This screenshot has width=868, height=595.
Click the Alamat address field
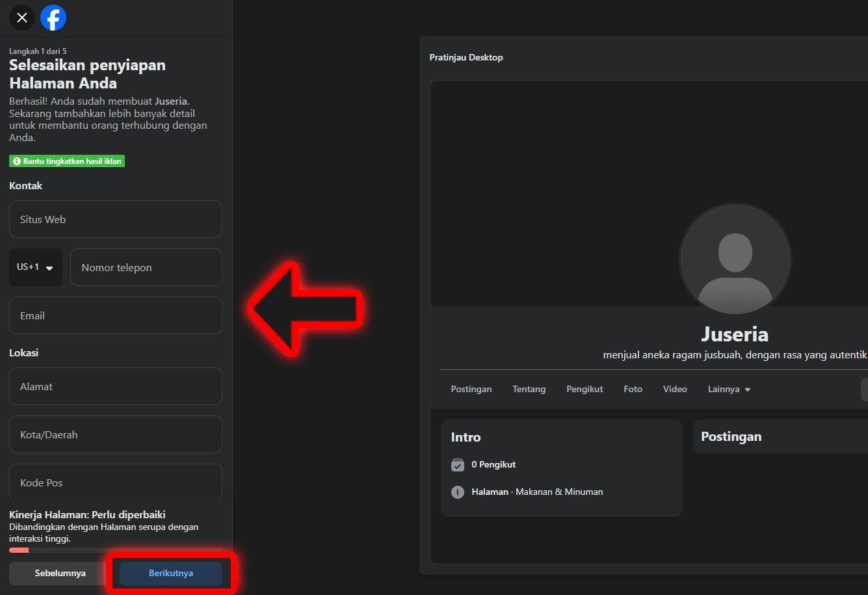coord(116,386)
